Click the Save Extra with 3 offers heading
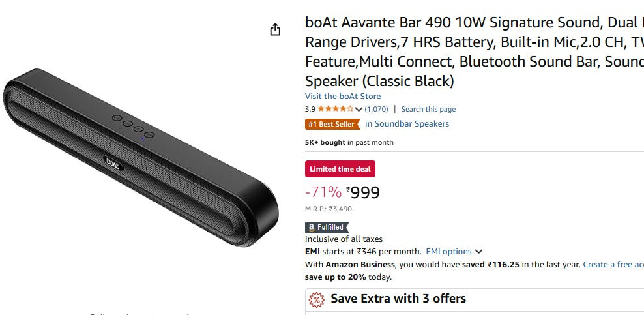Image resolution: width=644 pixels, height=315 pixels. coord(398,299)
